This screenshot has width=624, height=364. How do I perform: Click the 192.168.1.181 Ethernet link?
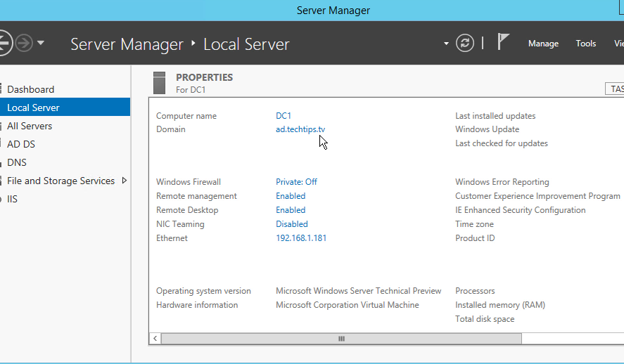(301, 238)
